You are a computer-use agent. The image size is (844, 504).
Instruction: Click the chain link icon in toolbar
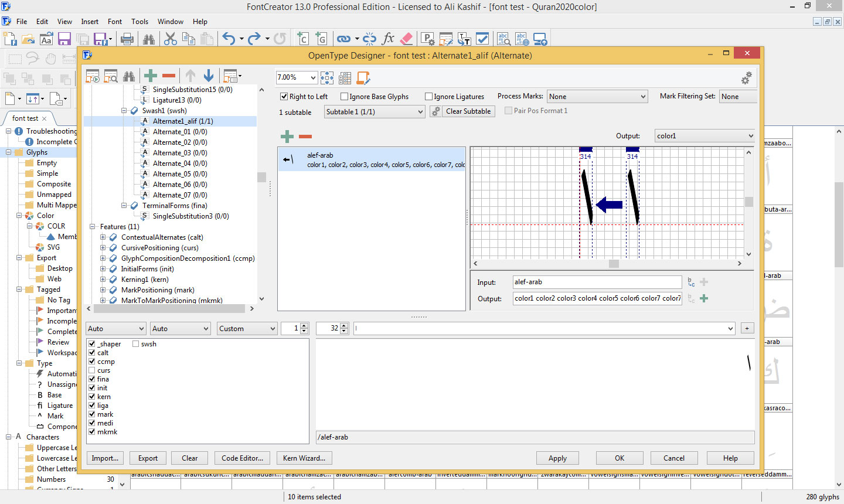click(x=344, y=39)
